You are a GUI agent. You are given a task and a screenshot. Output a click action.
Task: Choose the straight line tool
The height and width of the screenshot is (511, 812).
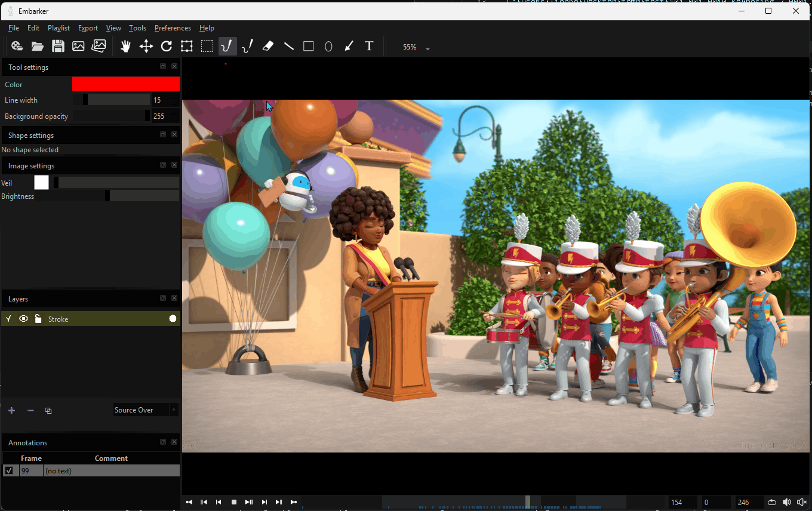pos(289,47)
